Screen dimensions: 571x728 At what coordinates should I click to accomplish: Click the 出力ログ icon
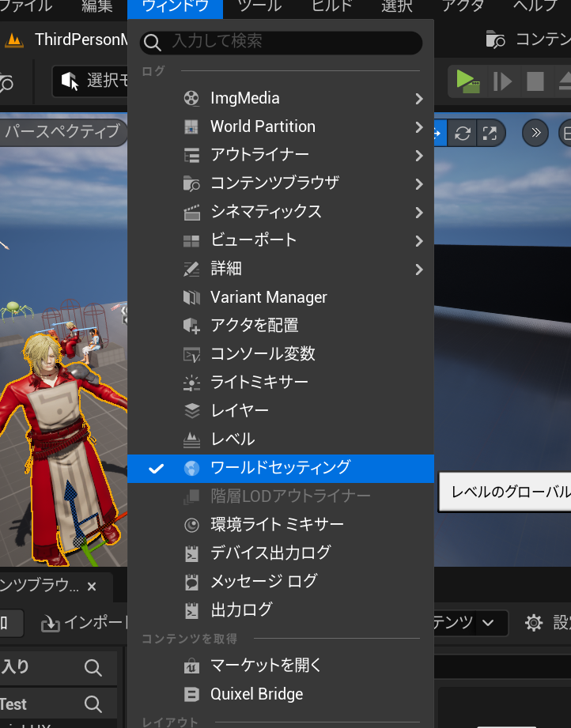coord(191,610)
